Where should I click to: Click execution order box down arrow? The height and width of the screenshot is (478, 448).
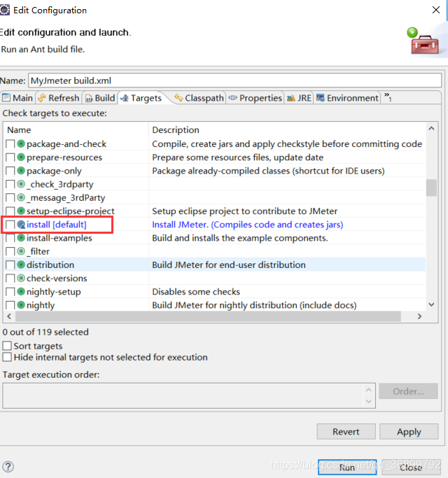[x=369, y=401]
